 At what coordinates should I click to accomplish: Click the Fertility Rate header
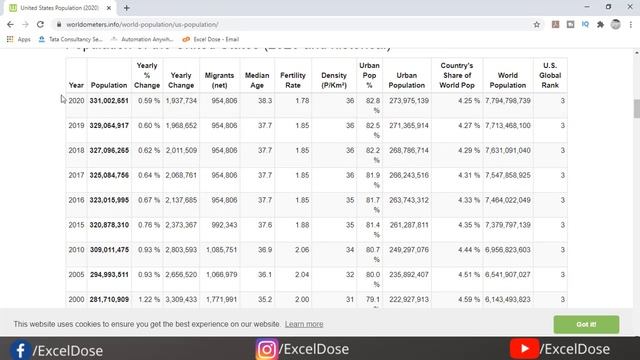(x=293, y=80)
